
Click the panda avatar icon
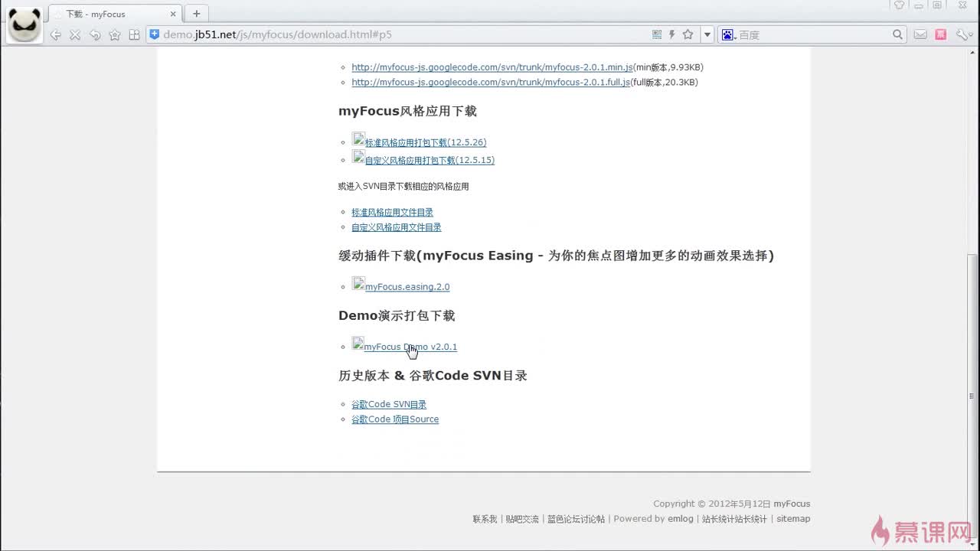tap(24, 24)
